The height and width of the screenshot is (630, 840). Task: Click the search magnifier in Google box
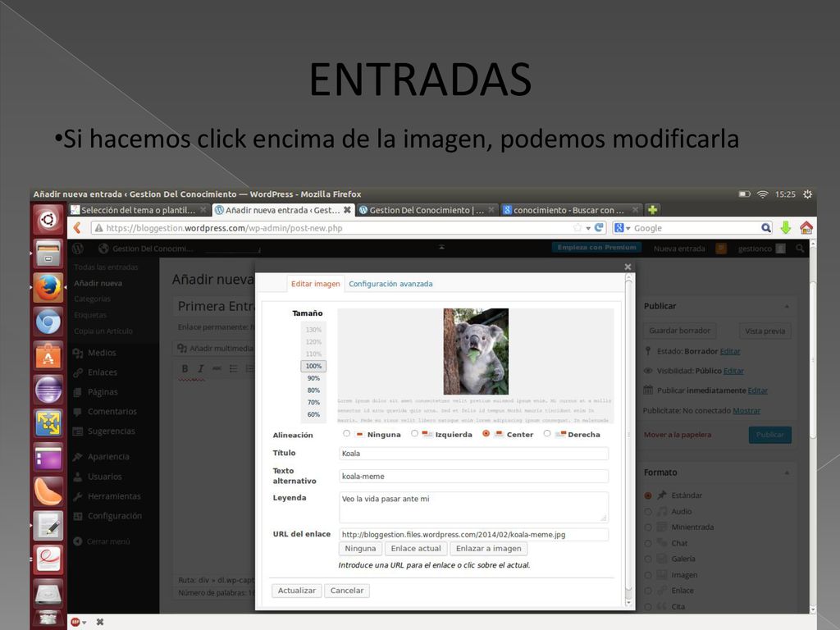[766, 228]
